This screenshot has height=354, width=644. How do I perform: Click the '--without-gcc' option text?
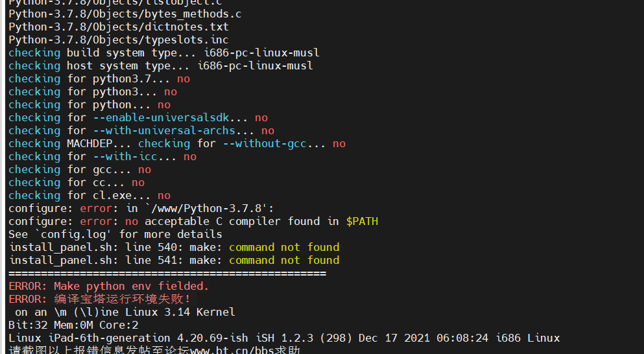(265, 144)
